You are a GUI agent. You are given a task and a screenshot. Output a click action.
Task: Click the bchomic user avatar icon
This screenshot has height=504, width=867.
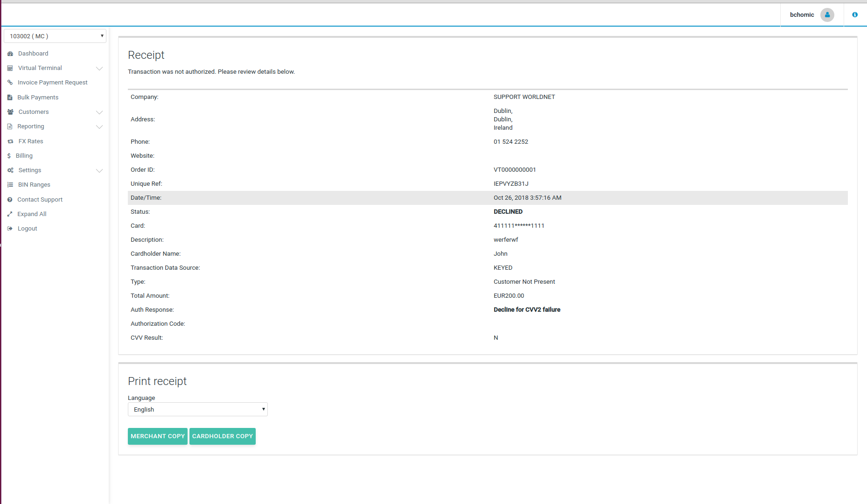(827, 15)
